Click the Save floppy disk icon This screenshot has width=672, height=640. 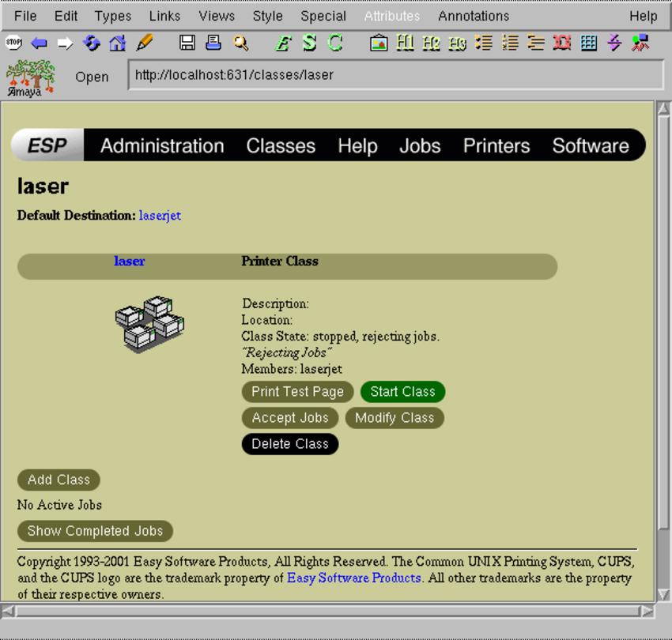point(187,43)
